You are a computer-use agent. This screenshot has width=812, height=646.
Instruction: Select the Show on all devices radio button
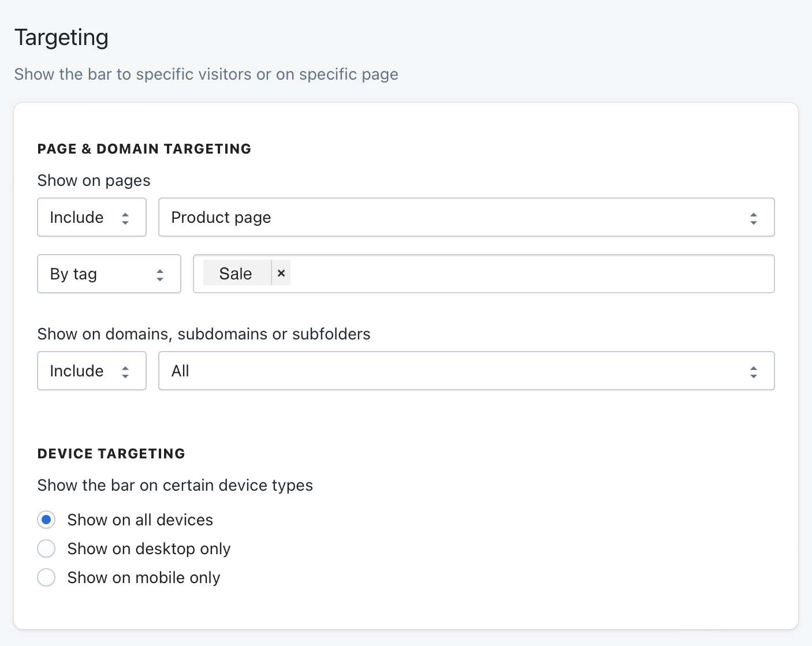tap(46, 520)
